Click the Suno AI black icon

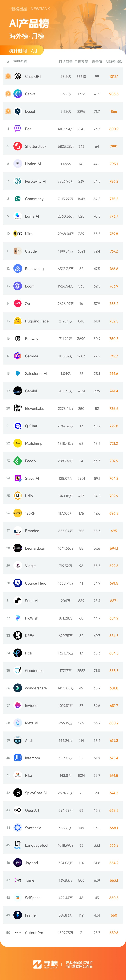[x=18, y=601]
